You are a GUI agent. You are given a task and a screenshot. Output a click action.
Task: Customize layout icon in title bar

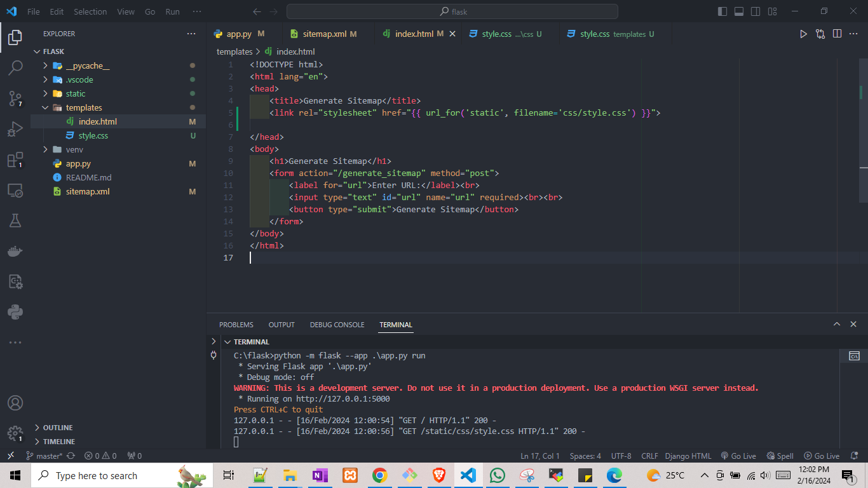pos(772,11)
